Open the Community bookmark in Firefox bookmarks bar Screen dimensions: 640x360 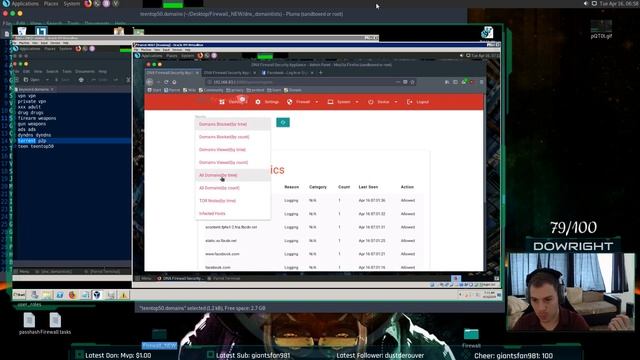(x=211, y=90)
